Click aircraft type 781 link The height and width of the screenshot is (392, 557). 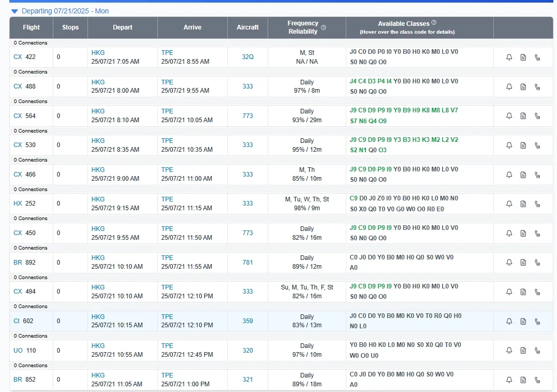(247, 263)
